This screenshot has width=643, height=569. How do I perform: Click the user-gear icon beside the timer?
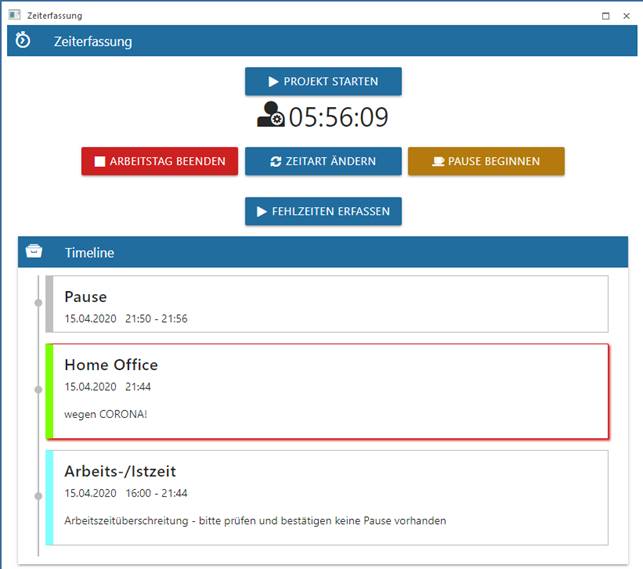270,116
